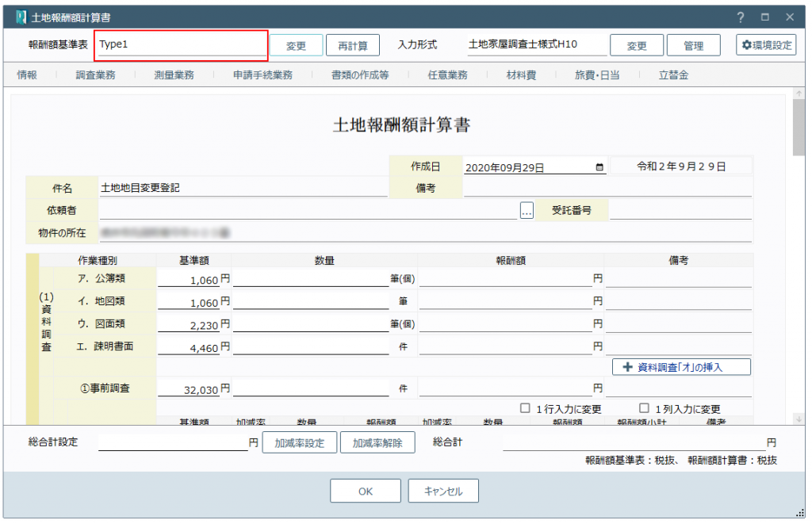The width and height of the screenshot is (812, 524).
Task: Switch to the 調査業務 tab
Action: [95, 75]
